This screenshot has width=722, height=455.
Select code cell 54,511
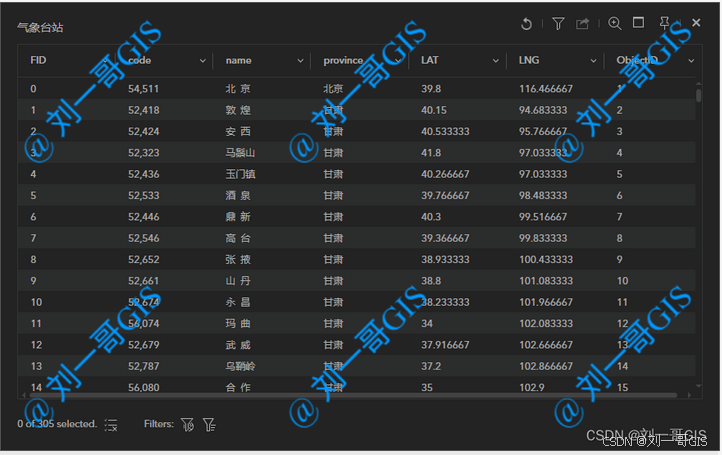pos(143,89)
